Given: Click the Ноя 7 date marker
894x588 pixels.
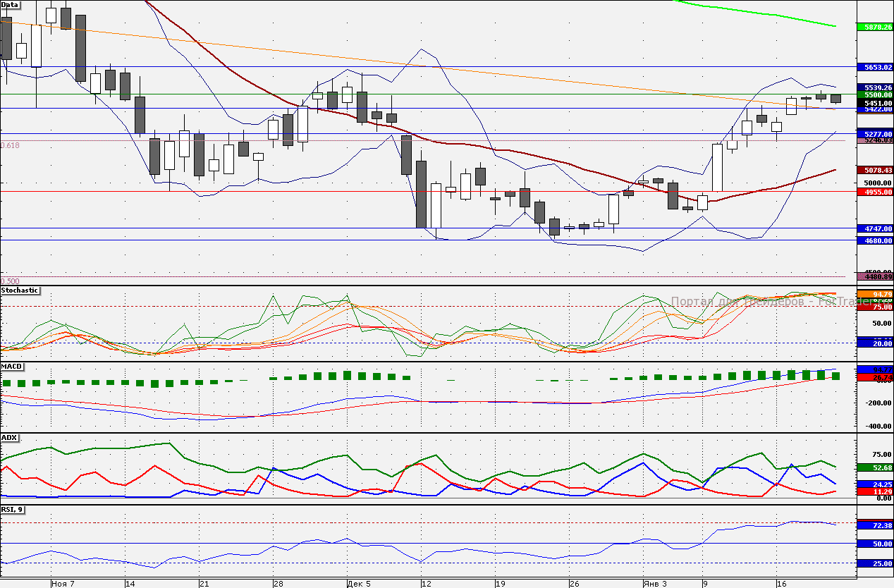Looking at the screenshot, I should pyautogui.click(x=63, y=584).
